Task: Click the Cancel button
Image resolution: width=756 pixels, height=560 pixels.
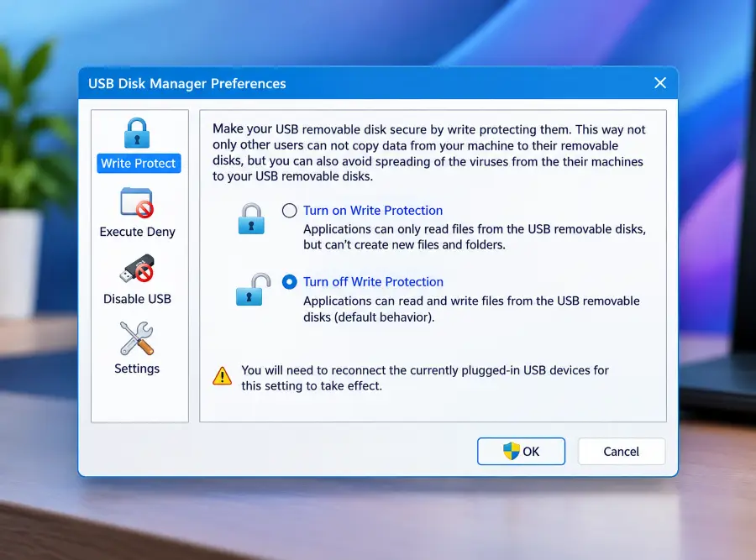Action: 622,452
